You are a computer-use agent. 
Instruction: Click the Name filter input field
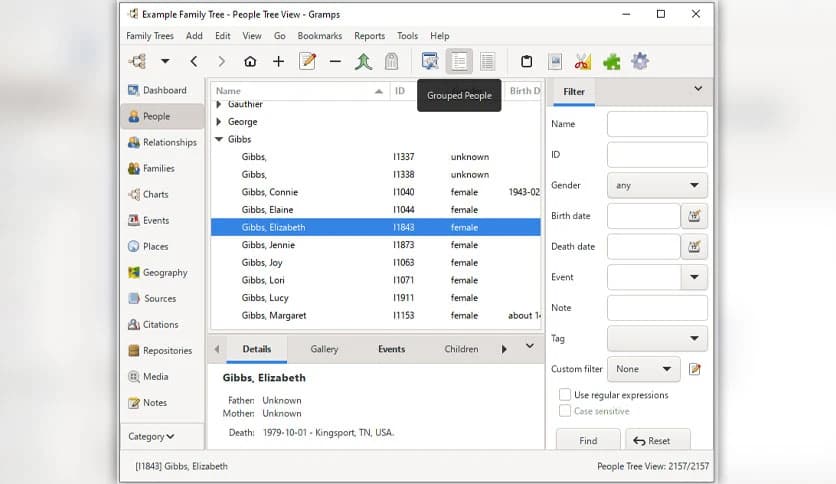pyautogui.click(x=657, y=124)
